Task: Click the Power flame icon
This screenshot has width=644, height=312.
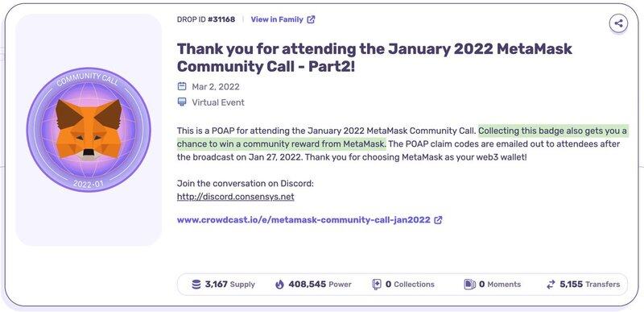Action: pyautogui.click(x=279, y=284)
